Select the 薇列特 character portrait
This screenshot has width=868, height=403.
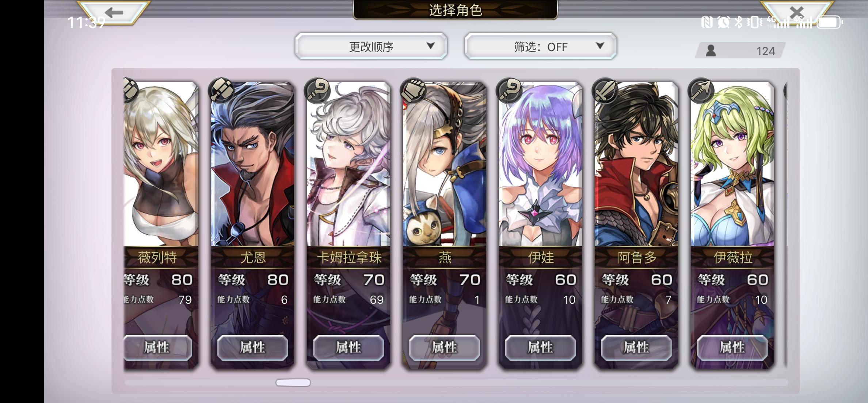(x=161, y=164)
